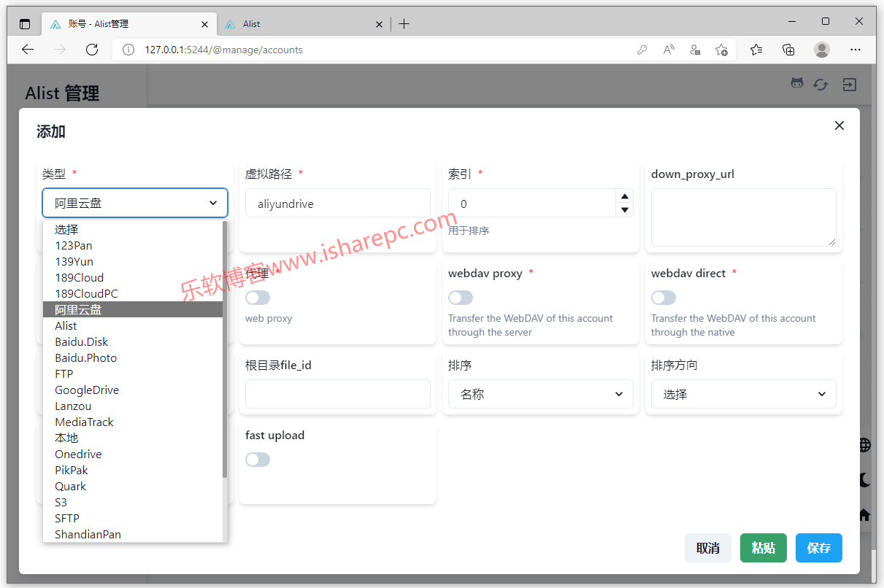884x588 pixels.
Task: Decrease the 索引 value with down arrow
Action: (624, 210)
